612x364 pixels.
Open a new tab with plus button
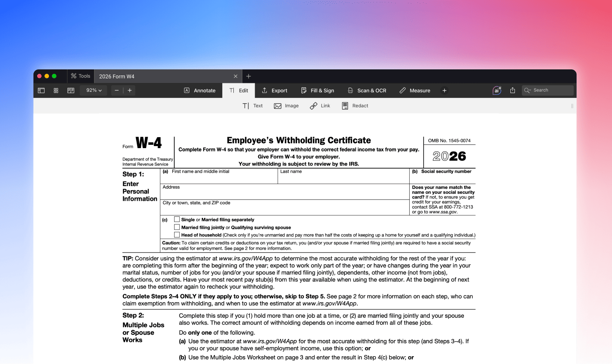(x=248, y=76)
